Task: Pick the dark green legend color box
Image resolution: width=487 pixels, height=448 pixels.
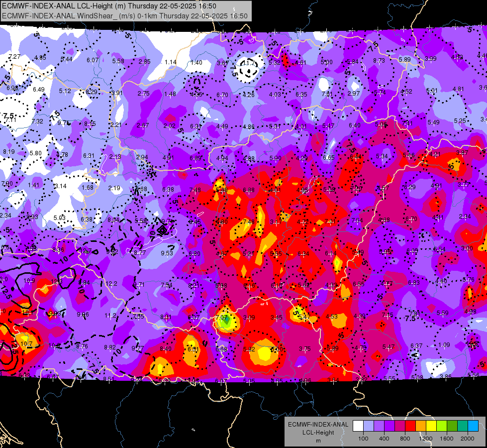Action: [x=452, y=426]
